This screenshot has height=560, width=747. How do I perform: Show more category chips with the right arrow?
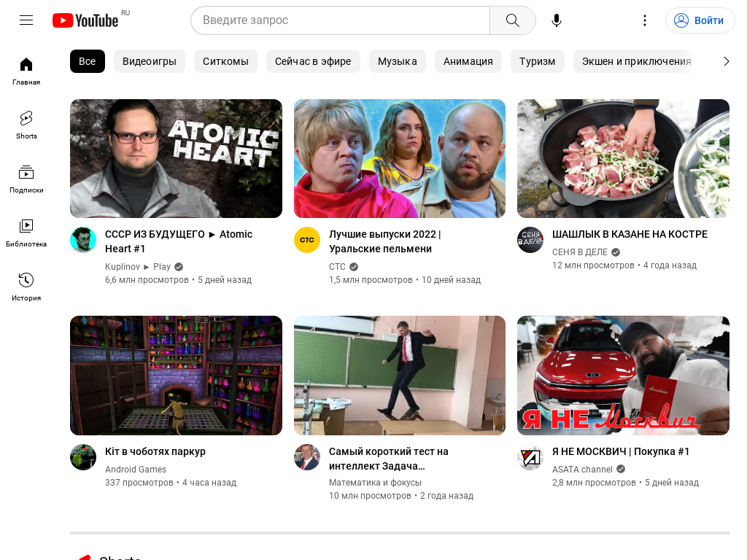726,61
